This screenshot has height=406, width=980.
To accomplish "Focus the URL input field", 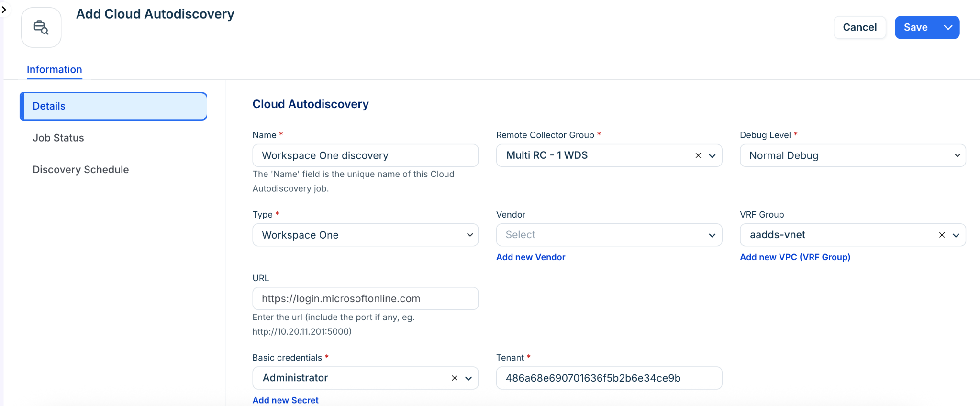I will pyautogui.click(x=365, y=298).
